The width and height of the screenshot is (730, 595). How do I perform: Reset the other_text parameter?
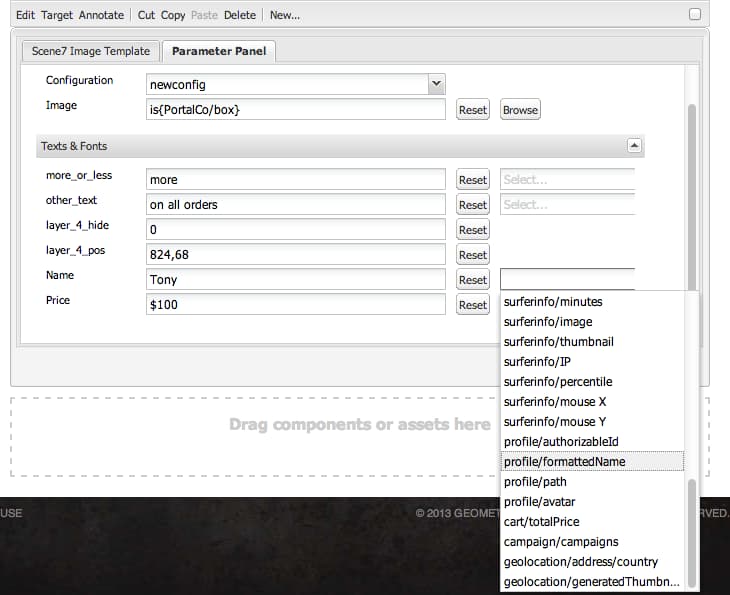pyautogui.click(x=473, y=205)
